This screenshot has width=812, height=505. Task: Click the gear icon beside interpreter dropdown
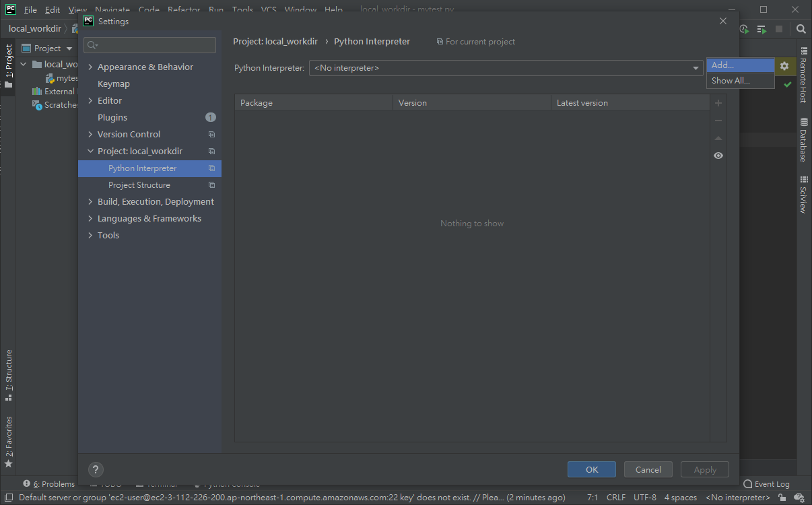click(784, 66)
